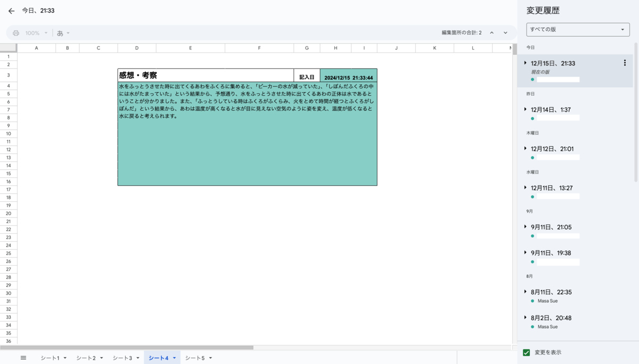Click the version history panel scrollbar
Image resolution: width=639 pixels, height=364 pixels.
pyautogui.click(x=635, y=112)
